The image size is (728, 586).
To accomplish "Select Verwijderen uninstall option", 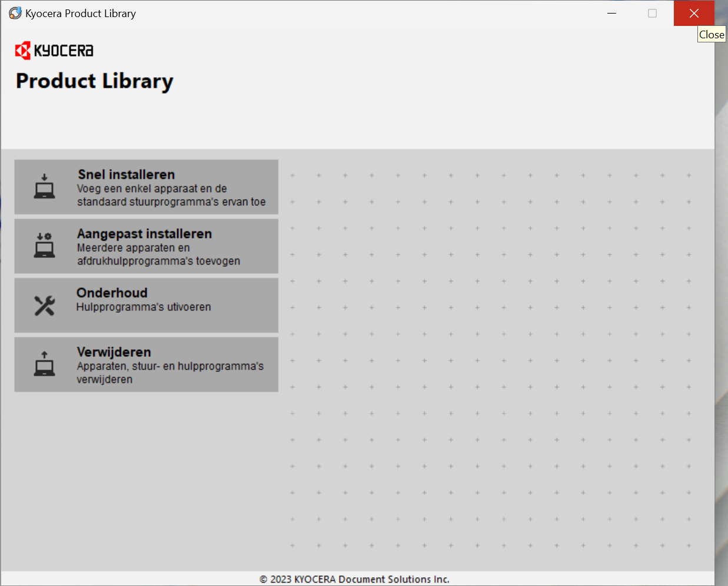I will 147,365.
